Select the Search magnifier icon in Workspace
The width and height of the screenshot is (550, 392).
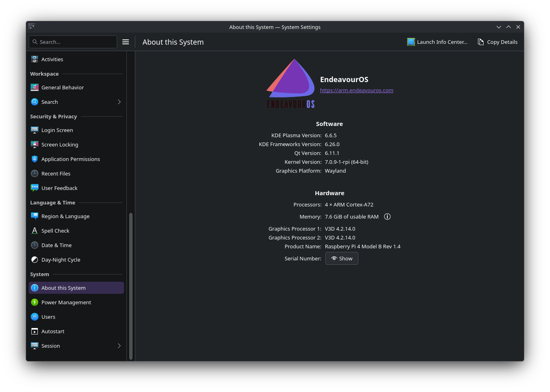point(35,102)
